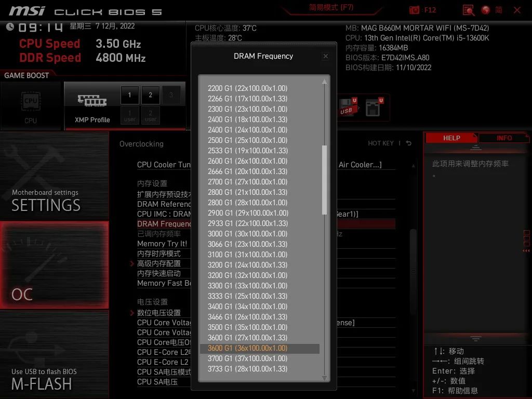This screenshot has height=399, width=532.
Task: Click the scroll up arrow in frequency list
Action: (324, 82)
